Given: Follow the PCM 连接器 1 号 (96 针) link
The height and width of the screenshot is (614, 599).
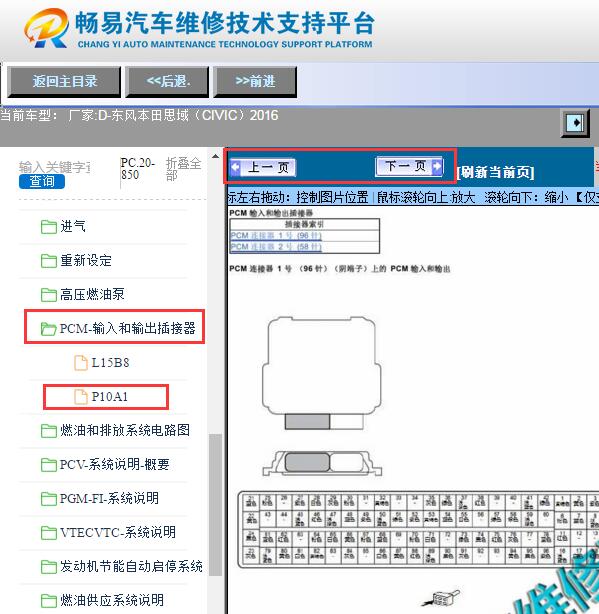Looking at the screenshot, I should tap(276, 236).
